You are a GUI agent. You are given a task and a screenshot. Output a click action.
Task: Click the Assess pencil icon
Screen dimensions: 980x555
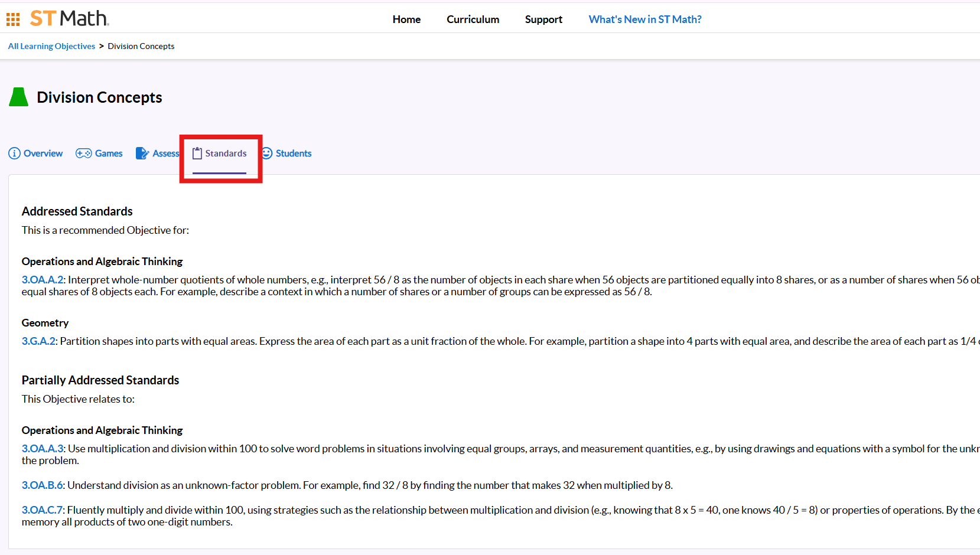[142, 154]
